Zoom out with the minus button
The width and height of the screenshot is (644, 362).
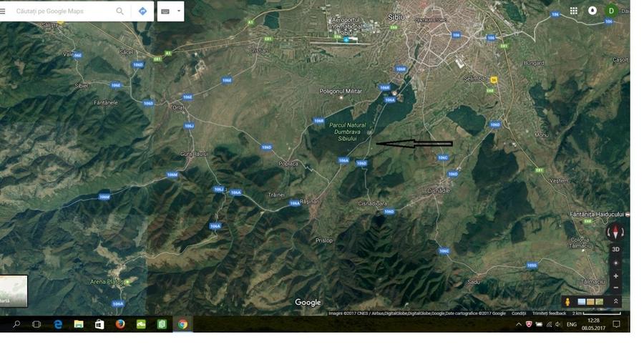pyautogui.click(x=615, y=288)
